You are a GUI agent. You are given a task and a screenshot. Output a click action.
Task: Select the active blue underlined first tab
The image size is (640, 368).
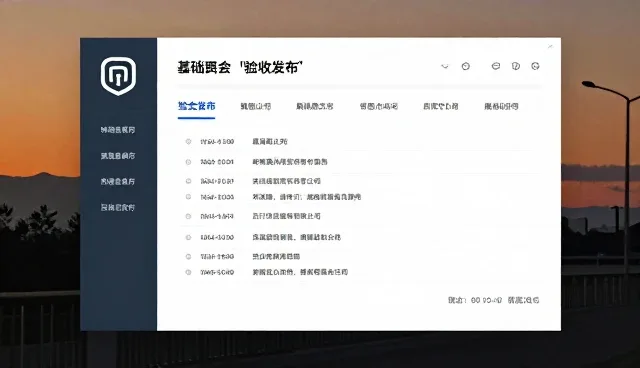click(196, 106)
